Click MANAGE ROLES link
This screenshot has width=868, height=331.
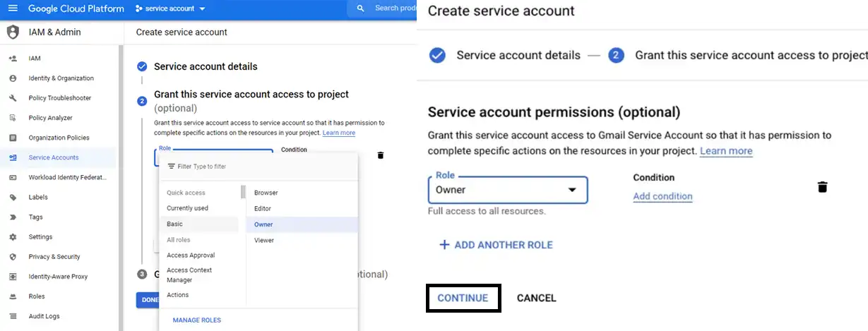[196, 320]
